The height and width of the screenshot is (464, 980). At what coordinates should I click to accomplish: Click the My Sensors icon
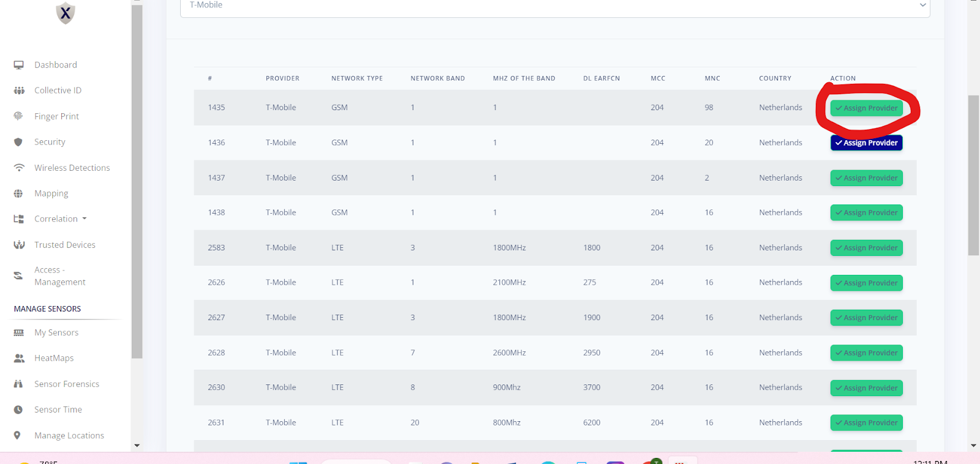(x=19, y=333)
